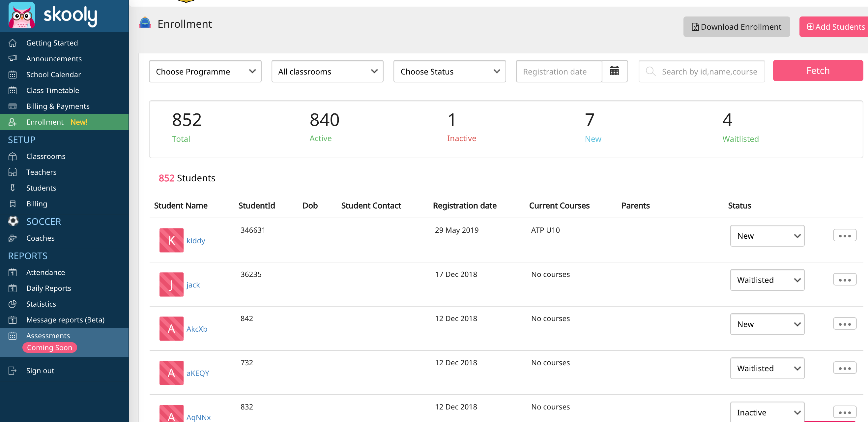The width and height of the screenshot is (868, 422).
Task: Click the School Calendar icon
Action: tap(13, 75)
